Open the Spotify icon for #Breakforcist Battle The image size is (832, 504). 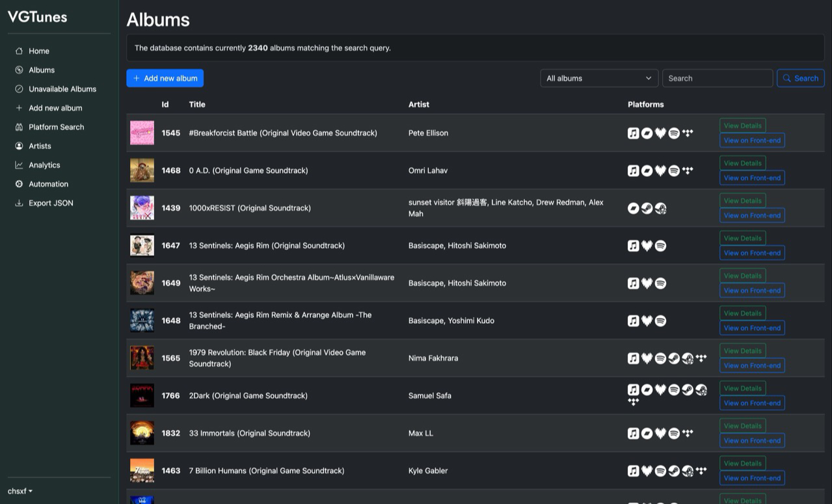point(674,133)
